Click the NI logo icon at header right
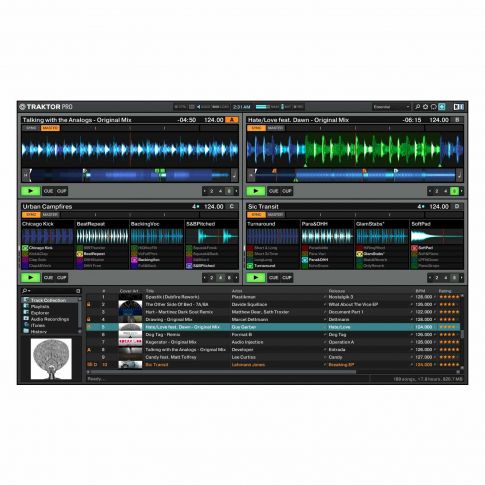The image size is (485, 485). tap(458, 107)
